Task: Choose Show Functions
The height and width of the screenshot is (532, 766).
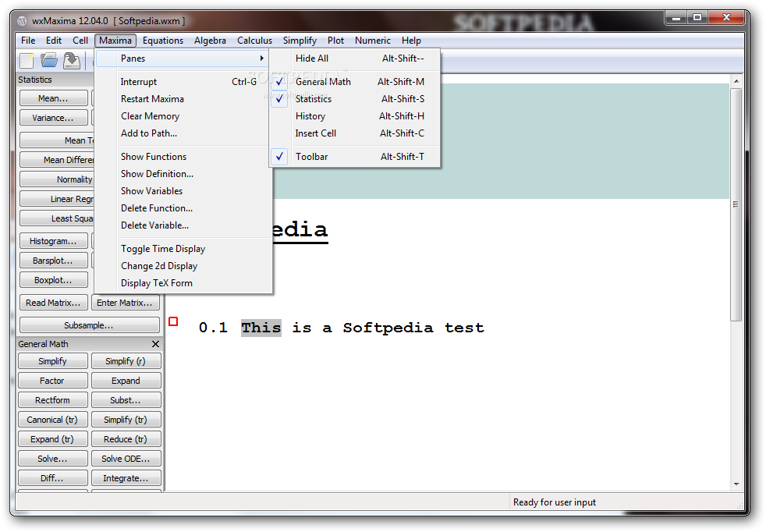Action: pos(183,157)
